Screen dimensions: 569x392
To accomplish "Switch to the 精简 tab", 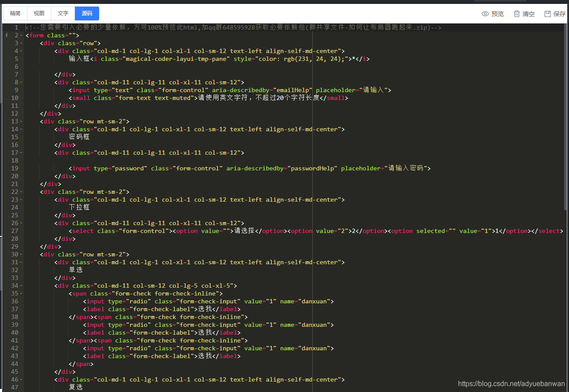I will pyautogui.click(x=15, y=13).
